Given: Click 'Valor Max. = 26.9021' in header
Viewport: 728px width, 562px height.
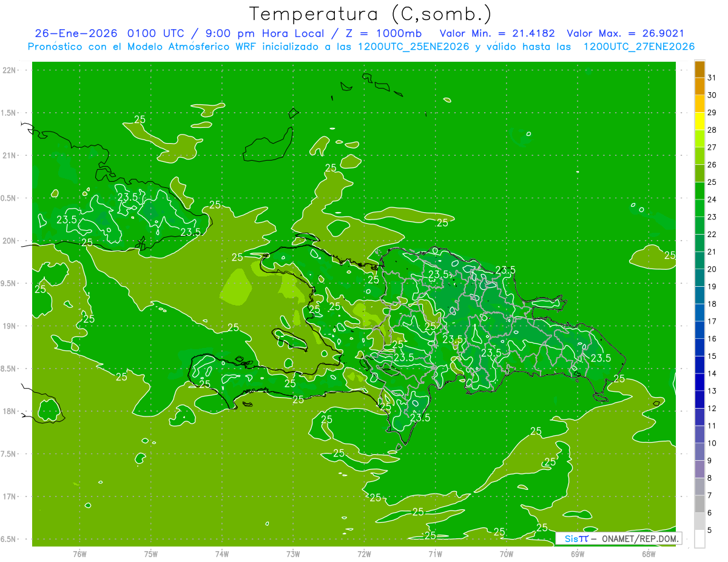Looking at the screenshot, I should (x=625, y=33).
